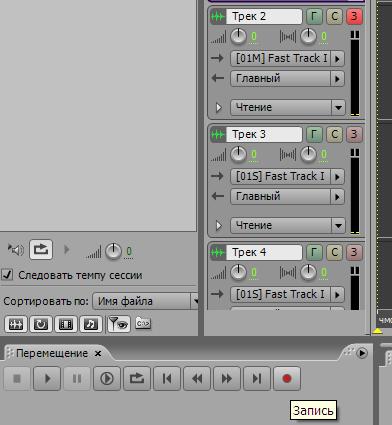
Task: Click the Трек 2 name field
Action: point(264,16)
